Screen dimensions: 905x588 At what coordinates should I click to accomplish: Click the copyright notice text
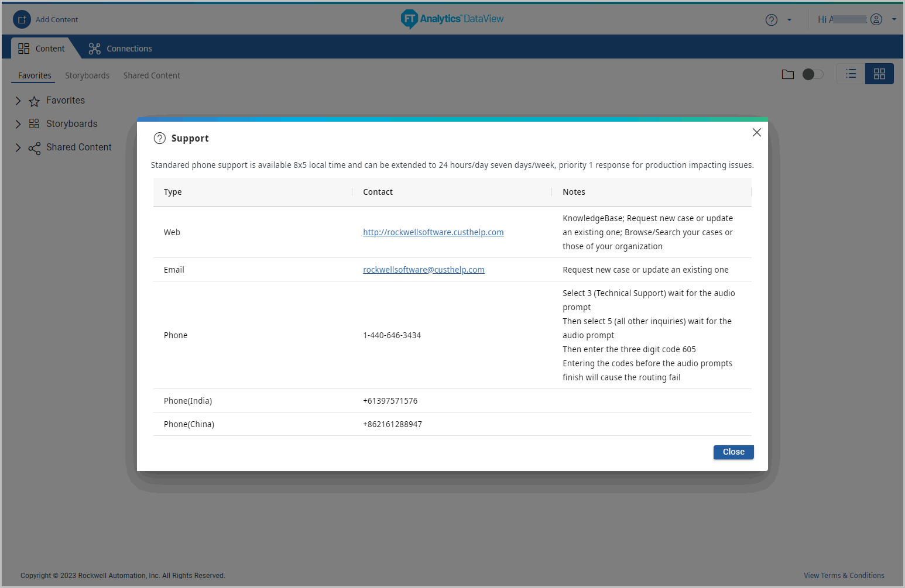click(x=123, y=576)
